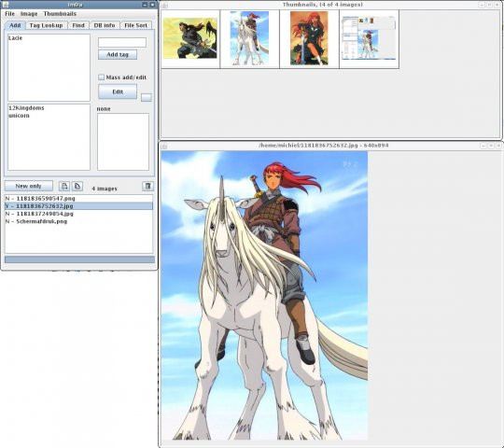The width and height of the screenshot is (504, 448).
Task: Close the ImDa main window
Action: pyautogui.click(x=152, y=5)
